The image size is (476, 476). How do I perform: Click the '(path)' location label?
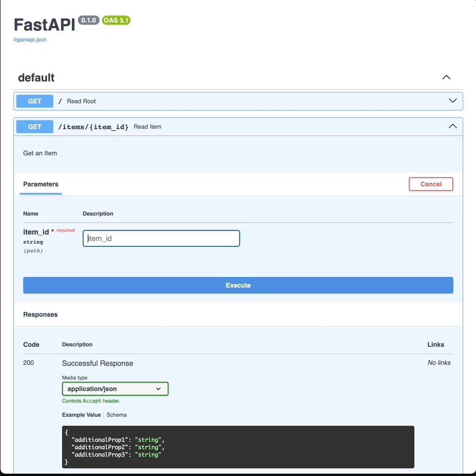click(33, 251)
